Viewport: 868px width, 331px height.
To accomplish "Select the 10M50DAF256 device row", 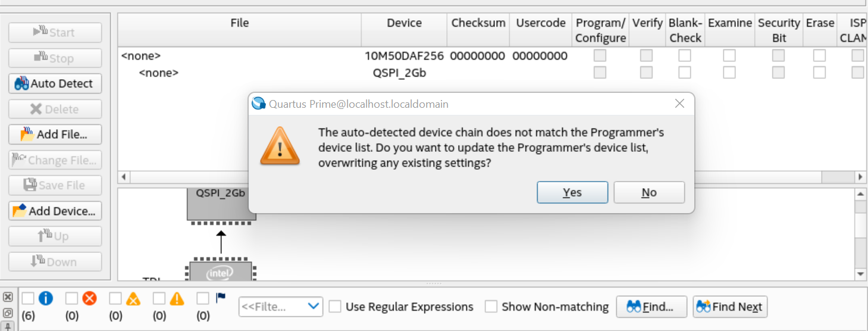I will click(404, 56).
